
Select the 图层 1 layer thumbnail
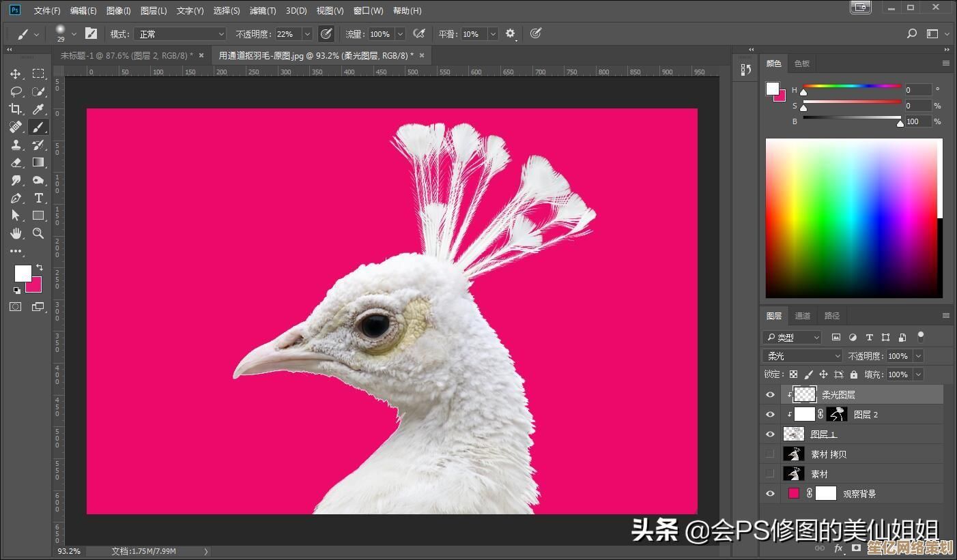[x=794, y=434]
